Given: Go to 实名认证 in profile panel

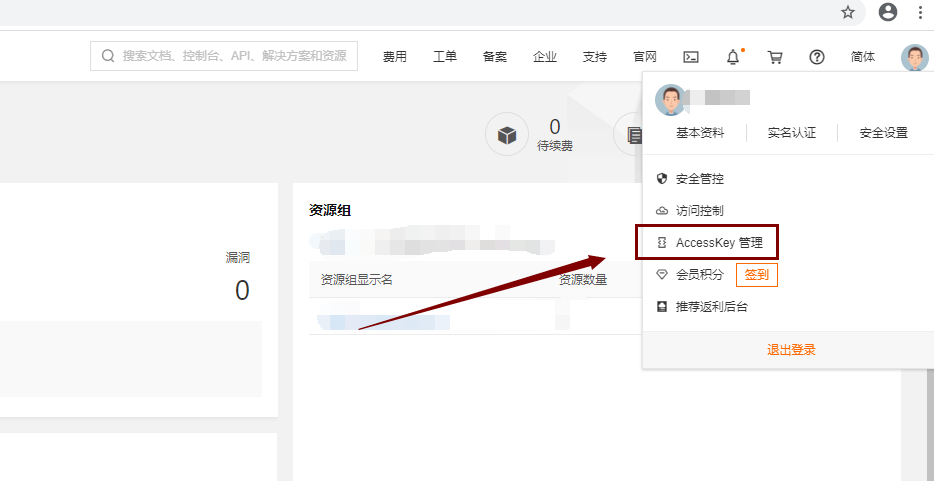Looking at the screenshot, I should 791,133.
